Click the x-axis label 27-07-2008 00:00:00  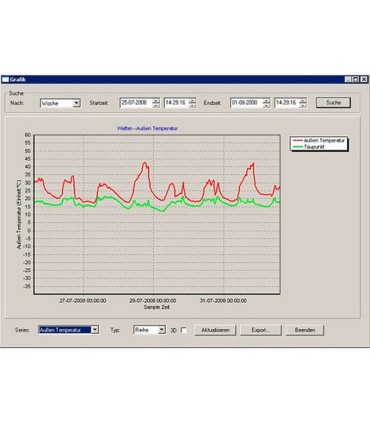click(x=83, y=301)
